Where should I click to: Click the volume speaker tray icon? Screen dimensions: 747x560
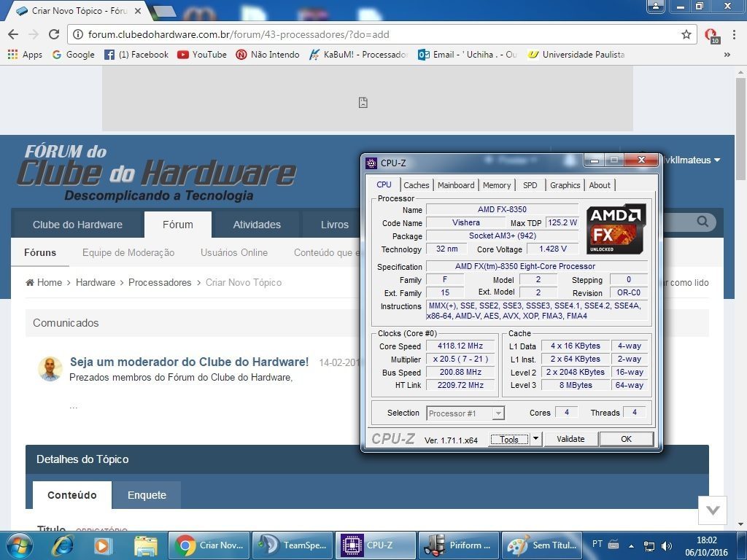pyautogui.click(x=667, y=545)
